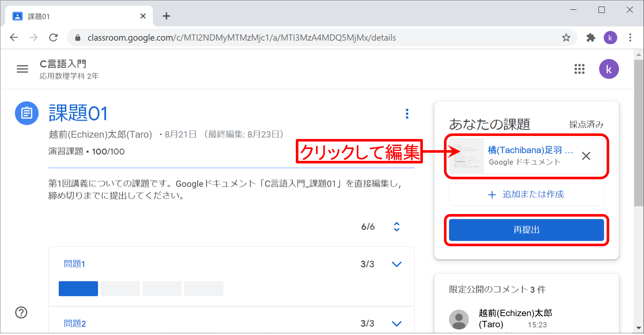Click the commenter's gray avatar icon
644x335 pixels.
point(459,320)
